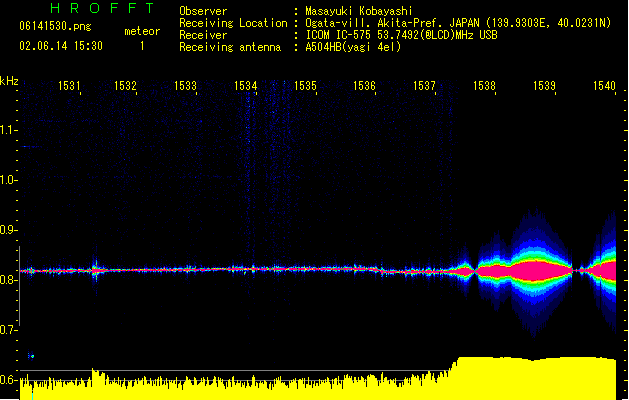
Task: Click the Receiver field label
Action: [203, 35]
